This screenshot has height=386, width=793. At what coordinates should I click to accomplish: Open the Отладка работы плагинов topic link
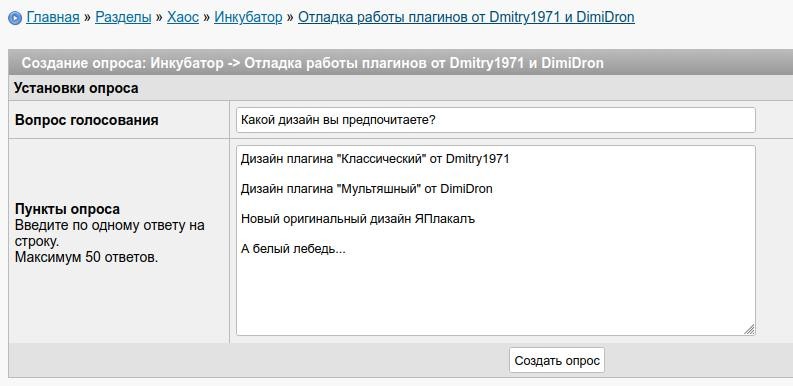coord(466,18)
